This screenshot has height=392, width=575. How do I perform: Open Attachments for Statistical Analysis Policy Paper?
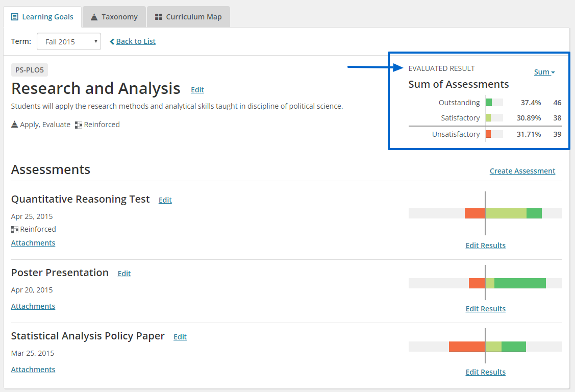(x=33, y=369)
